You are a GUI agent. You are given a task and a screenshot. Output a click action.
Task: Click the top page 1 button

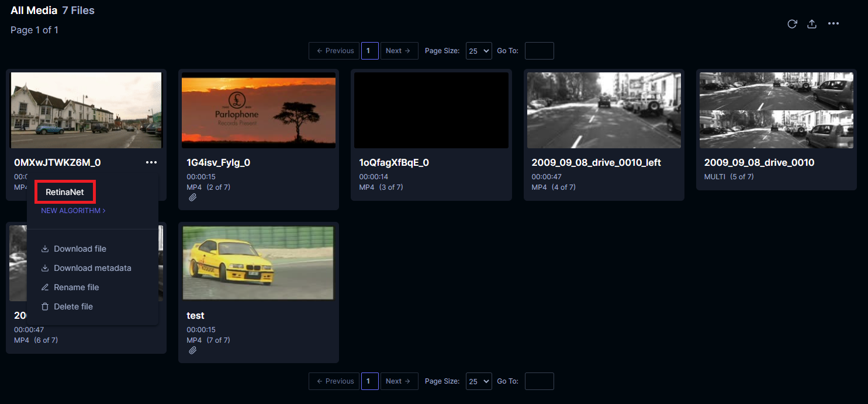pyautogui.click(x=369, y=51)
